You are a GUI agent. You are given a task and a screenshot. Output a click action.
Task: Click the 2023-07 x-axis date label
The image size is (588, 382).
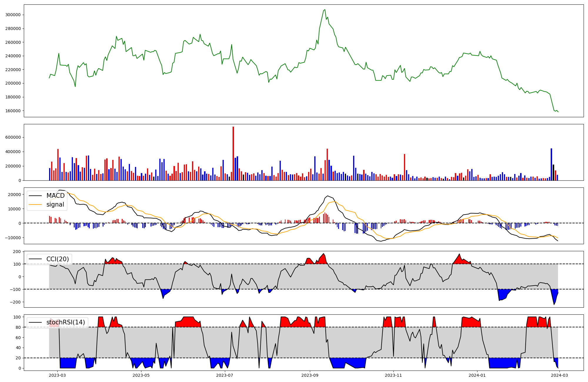tap(225, 375)
